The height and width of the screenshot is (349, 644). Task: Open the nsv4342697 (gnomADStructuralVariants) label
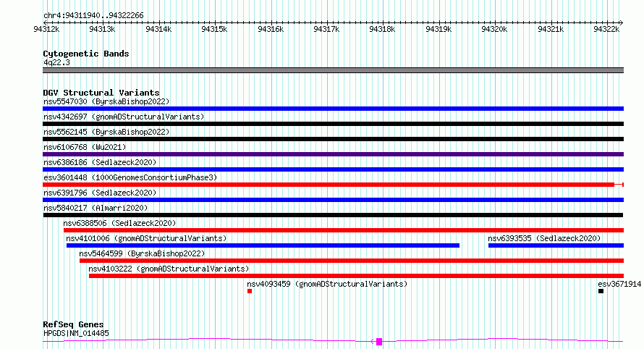pyautogui.click(x=124, y=117)
